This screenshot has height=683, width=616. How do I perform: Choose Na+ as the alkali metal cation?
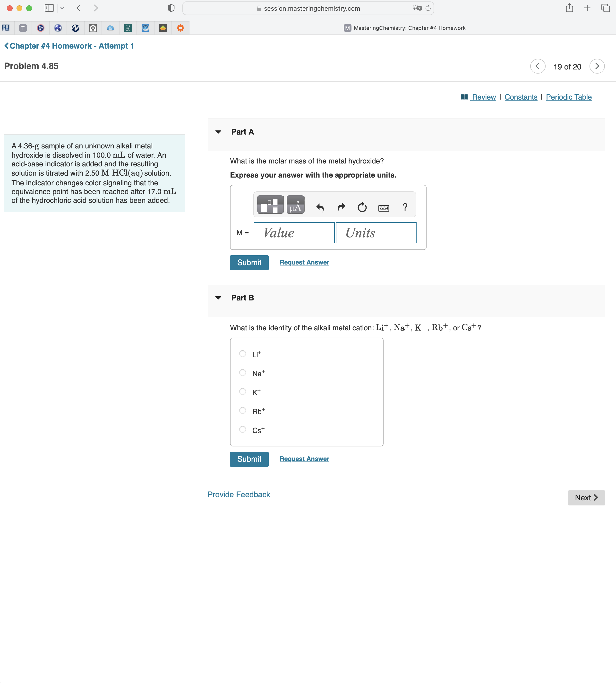(242, 373)
